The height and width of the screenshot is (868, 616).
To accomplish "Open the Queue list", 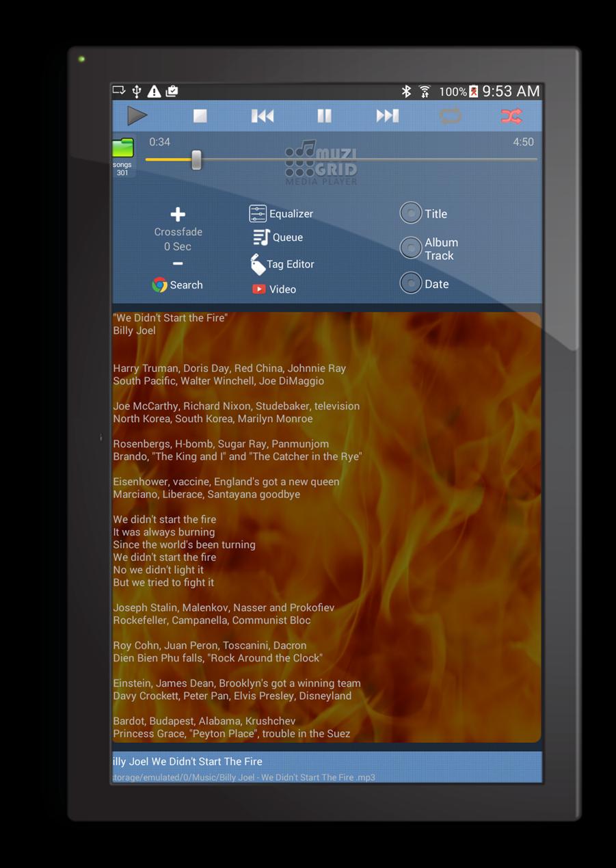I will point(278,237).
